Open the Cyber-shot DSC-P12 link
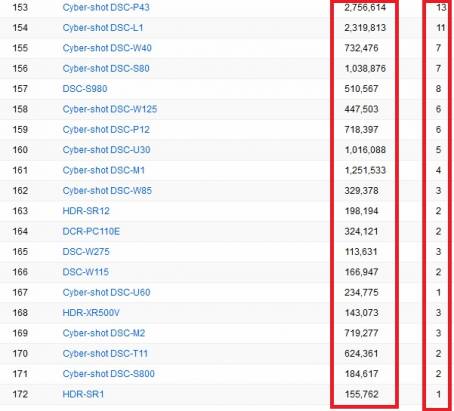This screenshot has width=454, height=411. tap(106, 129)
